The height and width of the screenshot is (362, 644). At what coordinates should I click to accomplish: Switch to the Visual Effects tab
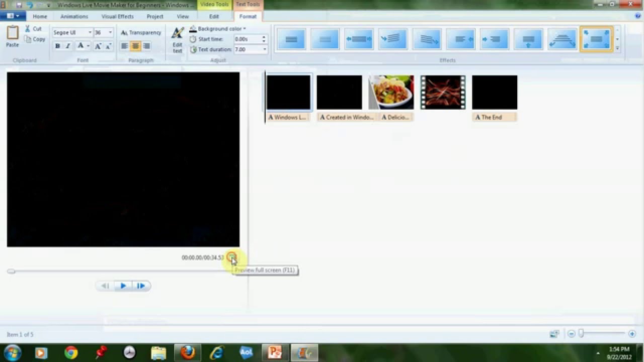click(118, 17)
